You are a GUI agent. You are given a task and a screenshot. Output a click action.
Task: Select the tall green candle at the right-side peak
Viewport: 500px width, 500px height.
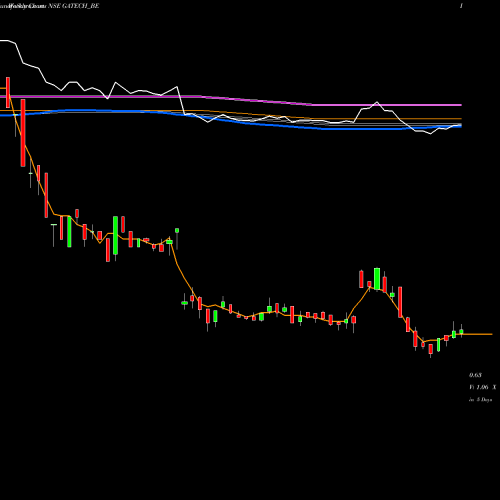click(x=377, y=279)
